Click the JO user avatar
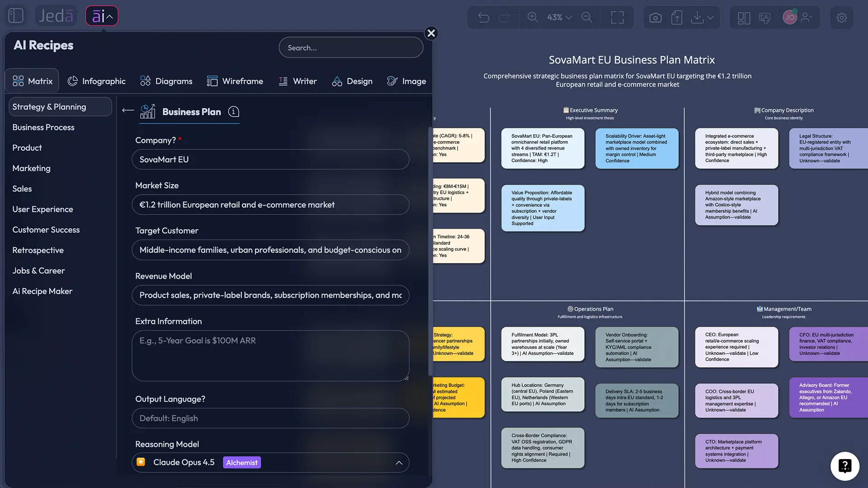Screen dimensions: 868x488 pyautogui.click(x=790, y=18)
